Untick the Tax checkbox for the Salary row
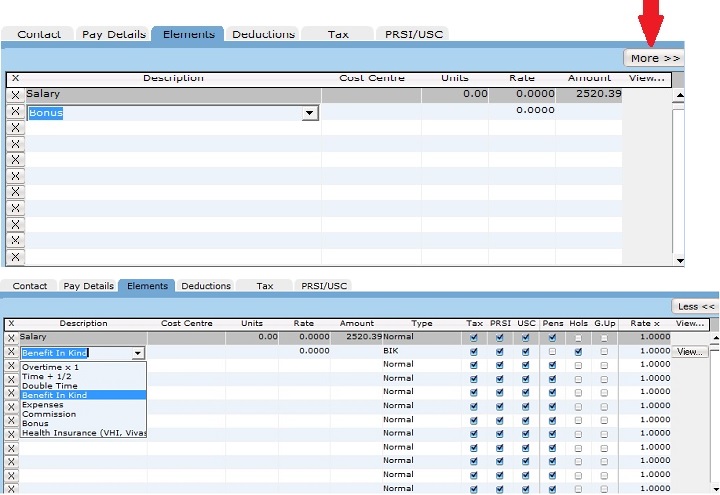 coord(474,338)
